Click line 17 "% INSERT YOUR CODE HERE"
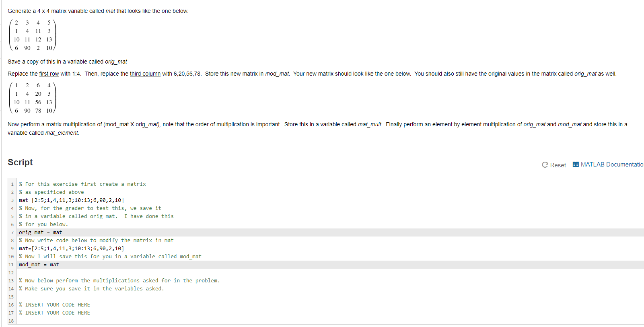644x327 pixels. pyautogui.click(x=54, y=313)
